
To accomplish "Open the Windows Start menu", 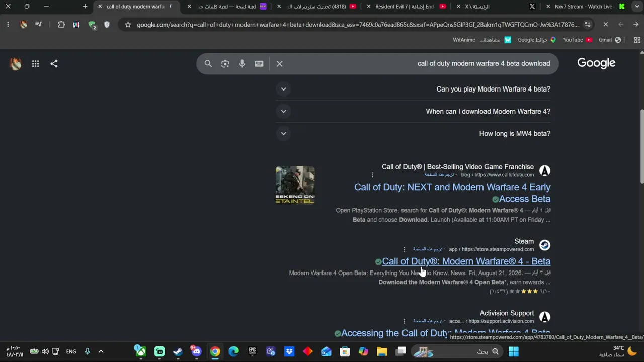I will [514, 352].
